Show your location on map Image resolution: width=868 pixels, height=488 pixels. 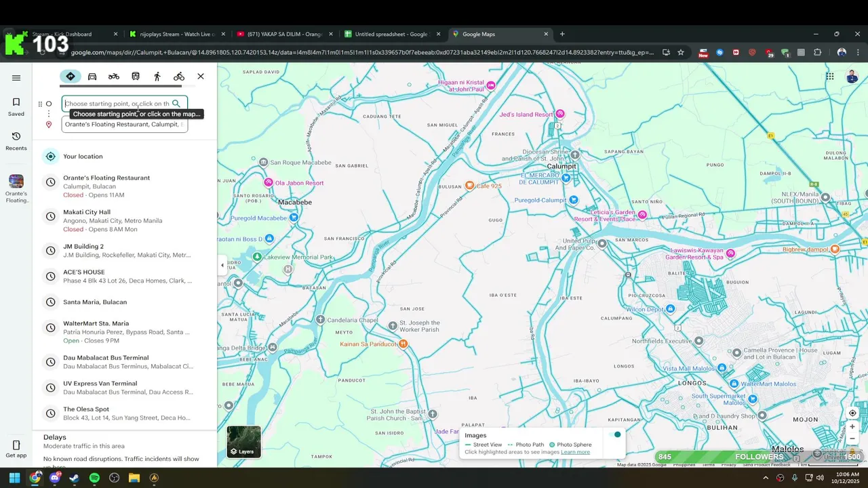tap(852, 413)
